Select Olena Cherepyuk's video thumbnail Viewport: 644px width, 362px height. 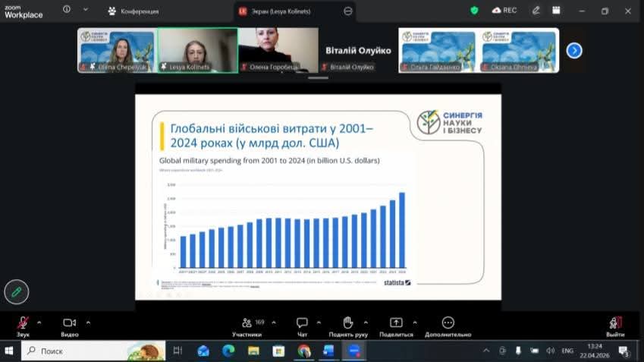(x=117, y=50)
